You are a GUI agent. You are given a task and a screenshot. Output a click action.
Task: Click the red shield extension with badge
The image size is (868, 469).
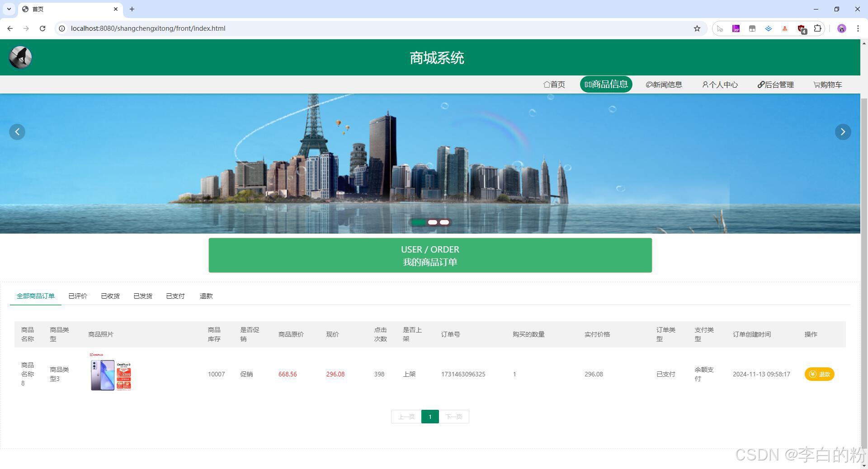pos(802,29)
